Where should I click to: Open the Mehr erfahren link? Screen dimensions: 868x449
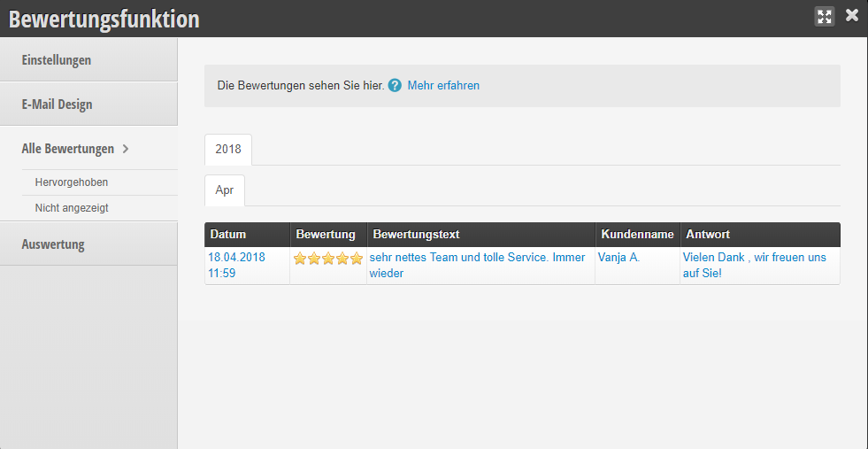pyautogui.click(x=443, y=85)
